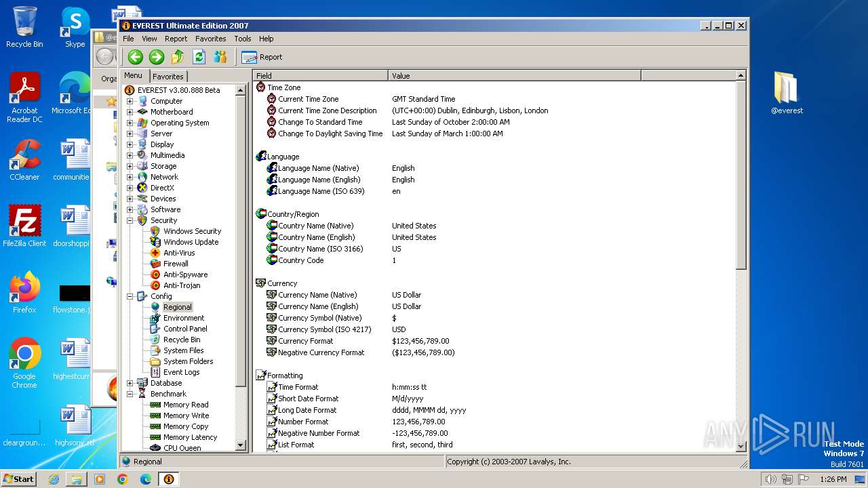This screenshot has width=868, height=488.
Task: Switch to the Menu tab
Action: [133, 75]
